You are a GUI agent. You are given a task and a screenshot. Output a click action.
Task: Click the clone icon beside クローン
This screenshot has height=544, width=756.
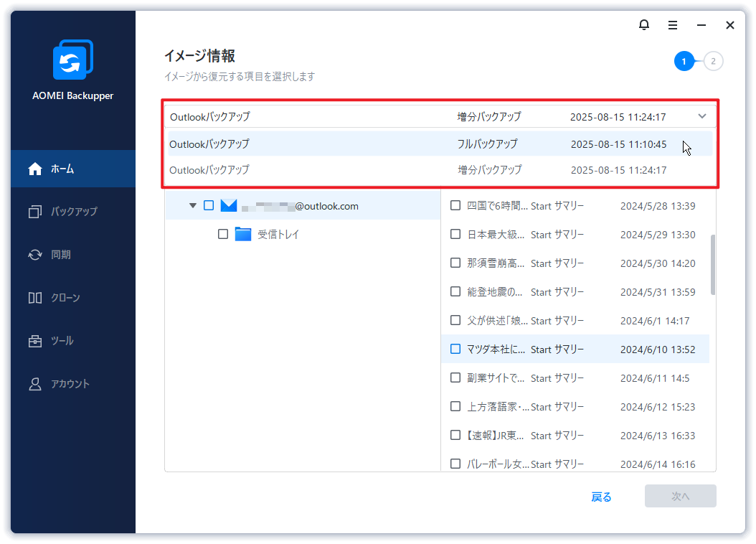coord(34,298)
